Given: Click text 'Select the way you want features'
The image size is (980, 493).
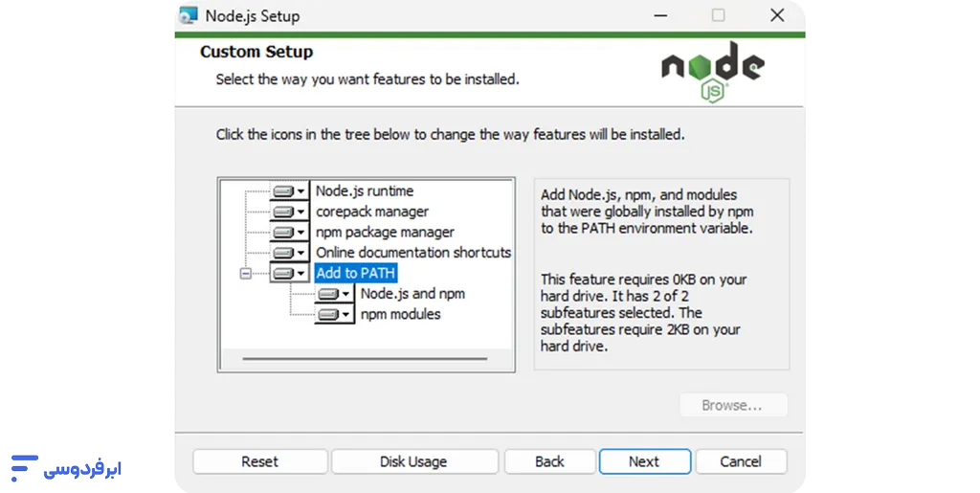Looking at the screenshot, I should pos(367,79).
